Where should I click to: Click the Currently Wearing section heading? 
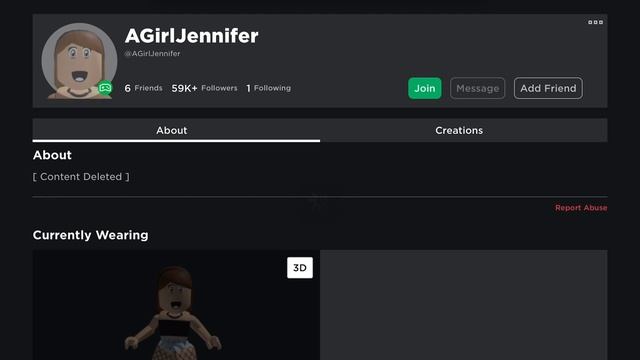click(91, 235)
